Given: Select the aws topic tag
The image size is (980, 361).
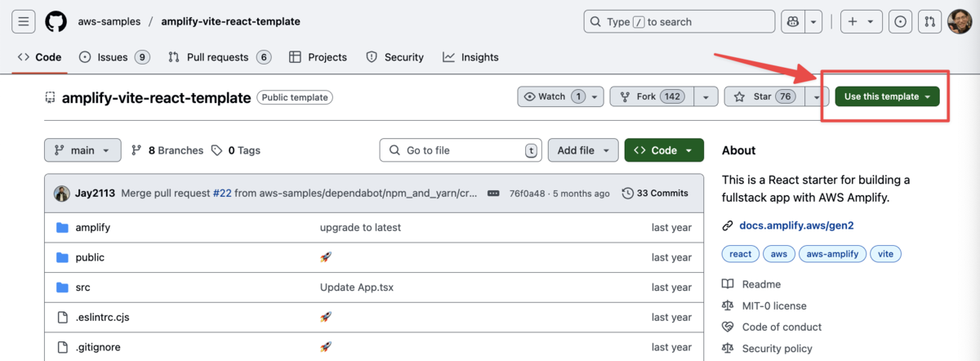Looking at the screenshot, I should pos(779,254).
